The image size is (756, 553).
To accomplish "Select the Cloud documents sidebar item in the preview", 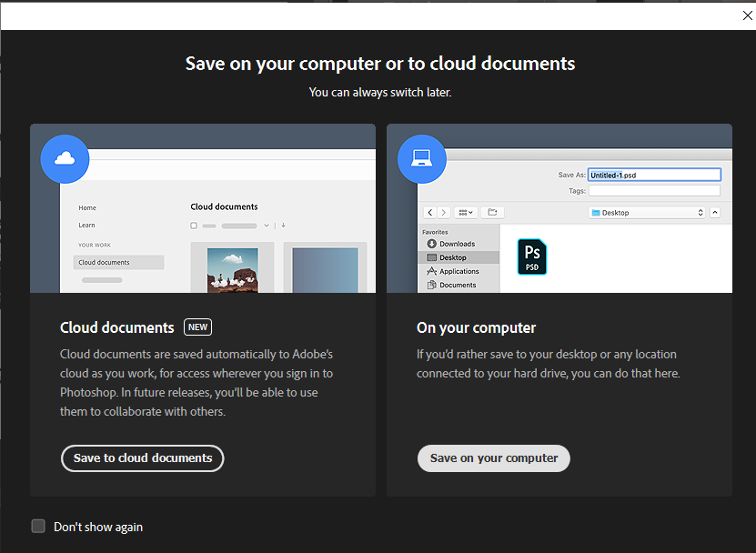I will (118, 262).
